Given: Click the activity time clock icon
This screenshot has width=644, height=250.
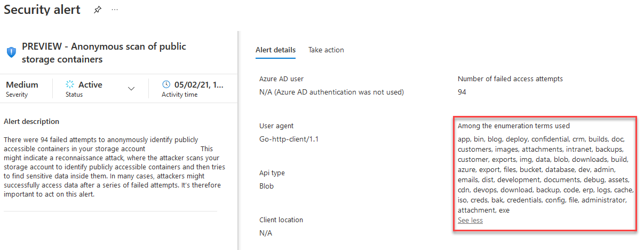Looking at the screenshot, I should [x=166, y=84].
